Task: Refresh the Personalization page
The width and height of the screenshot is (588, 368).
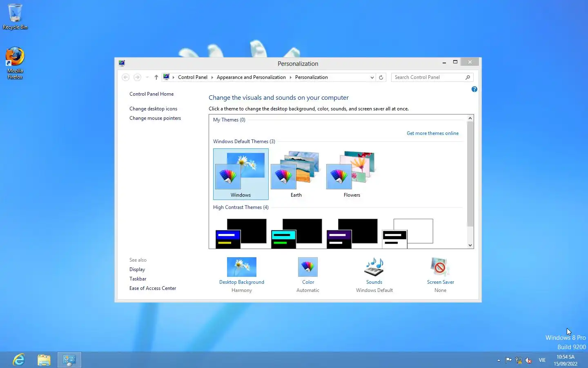Action: (381, 77)
